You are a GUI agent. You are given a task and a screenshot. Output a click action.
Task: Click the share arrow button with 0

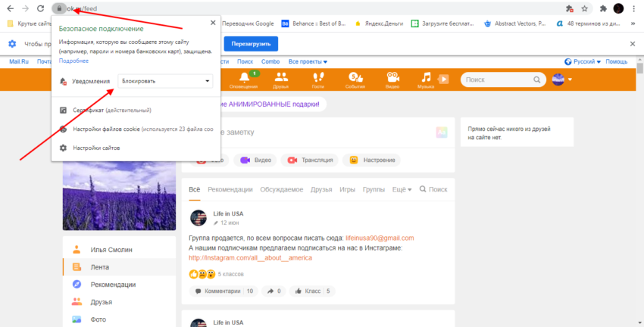tap(274, 291)
